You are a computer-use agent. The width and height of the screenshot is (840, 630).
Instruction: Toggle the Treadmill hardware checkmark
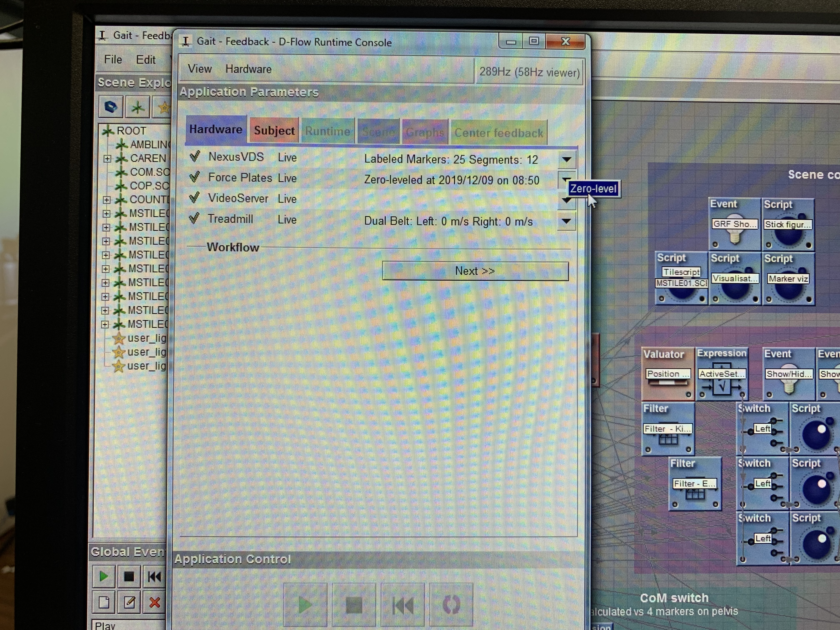[x=194, y=218]
